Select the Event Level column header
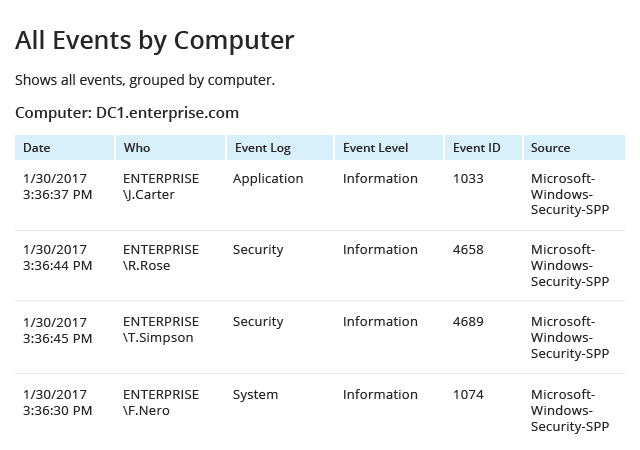The height and width of the screenshot is (450, 640). pyautogui.click(x=389, y=147)
